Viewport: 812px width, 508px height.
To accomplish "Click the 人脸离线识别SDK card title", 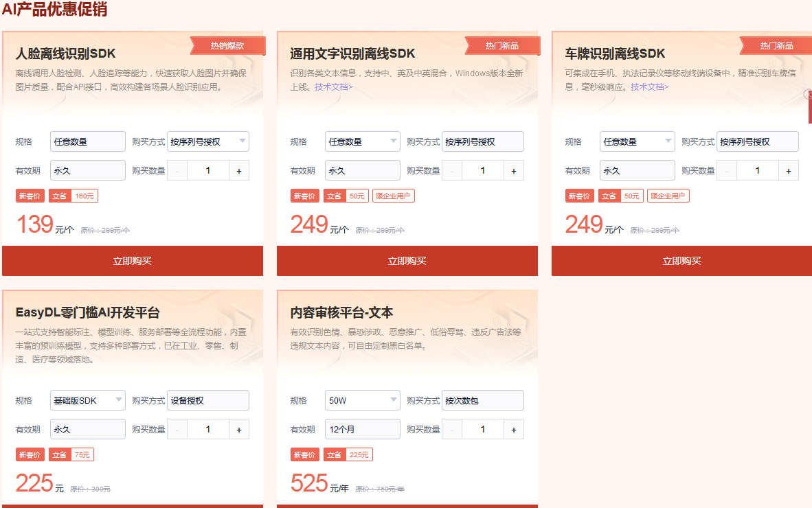I will (x=66, y=54).
